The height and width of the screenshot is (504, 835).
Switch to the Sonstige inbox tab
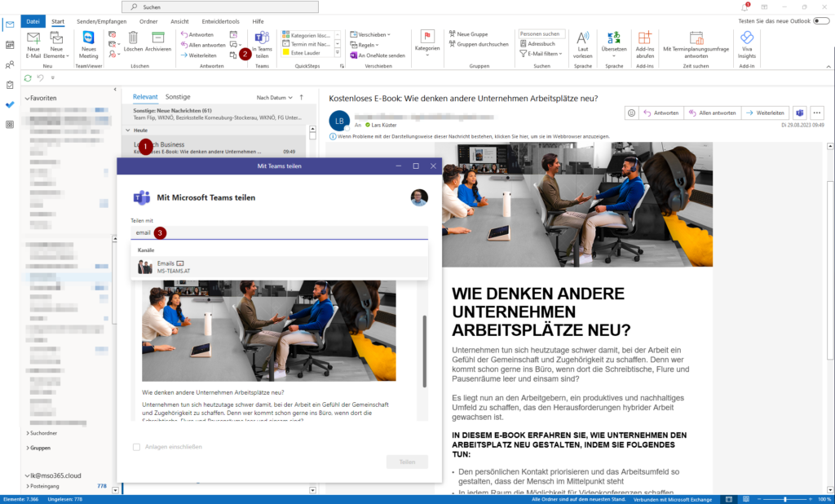(178, 97)
